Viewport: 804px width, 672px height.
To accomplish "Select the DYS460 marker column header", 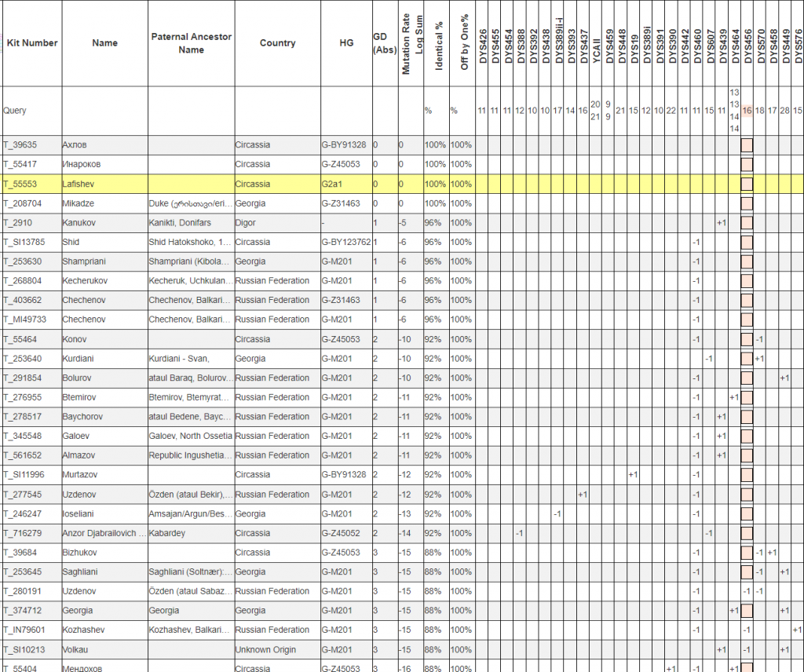I will pos(697,46).
